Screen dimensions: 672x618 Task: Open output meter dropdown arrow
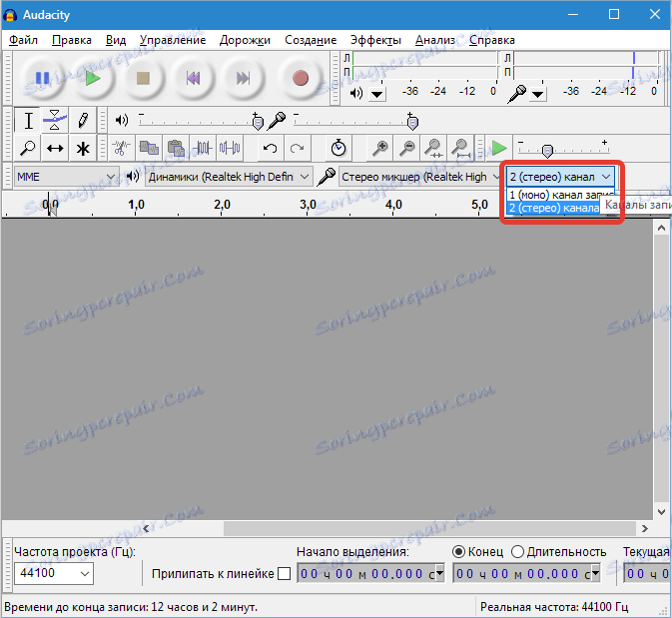pos(377,94)
